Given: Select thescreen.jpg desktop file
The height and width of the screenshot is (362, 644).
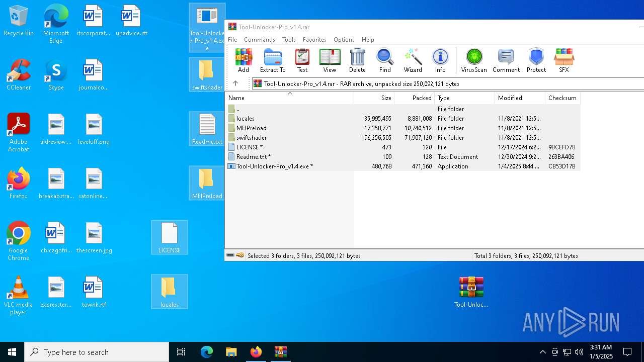Looking at the screenshot, I should point(94,238).
